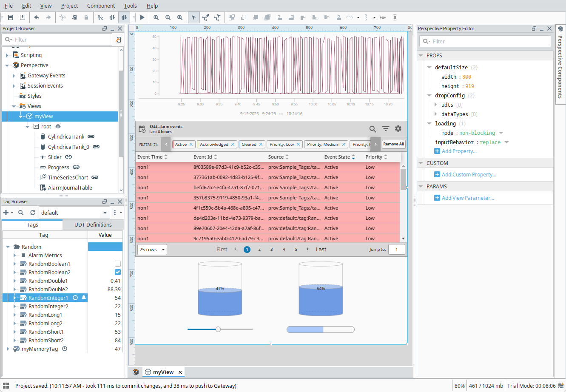Open loading mode non-blocking dropdown
566x392 pixels.
pyautogui.click(x=501, y=133)
